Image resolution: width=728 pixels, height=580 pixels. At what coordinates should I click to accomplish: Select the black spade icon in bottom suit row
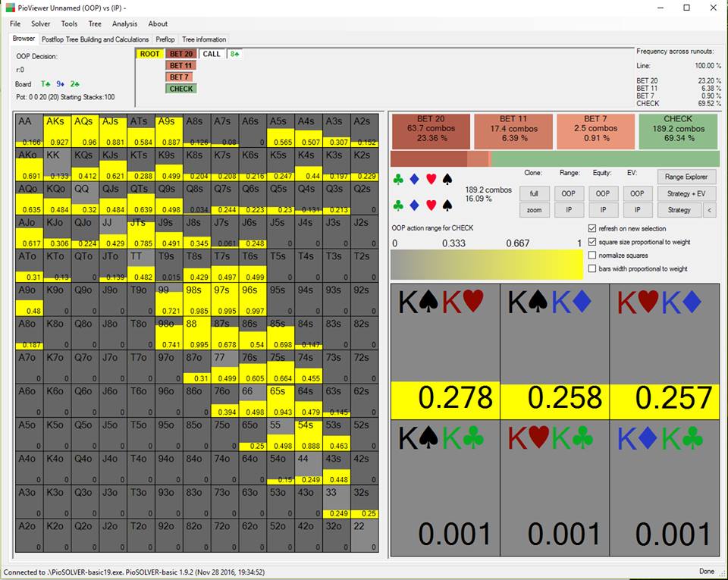447,205
